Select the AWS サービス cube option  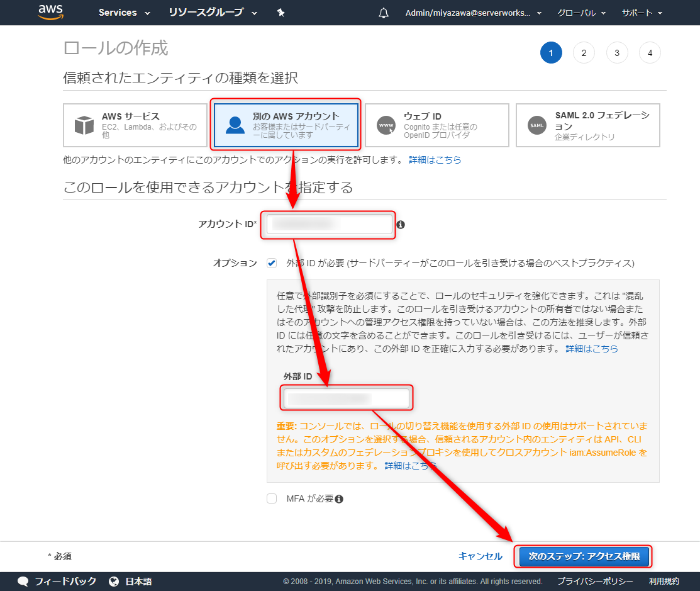pyautogui.click(x=135, y=125)
